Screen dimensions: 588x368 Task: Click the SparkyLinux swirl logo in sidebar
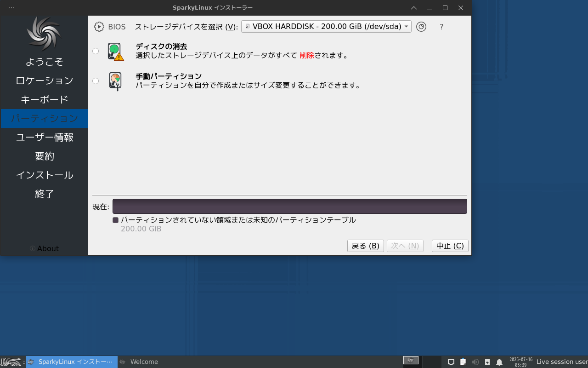pyautogui.click(x=44, y=33)
